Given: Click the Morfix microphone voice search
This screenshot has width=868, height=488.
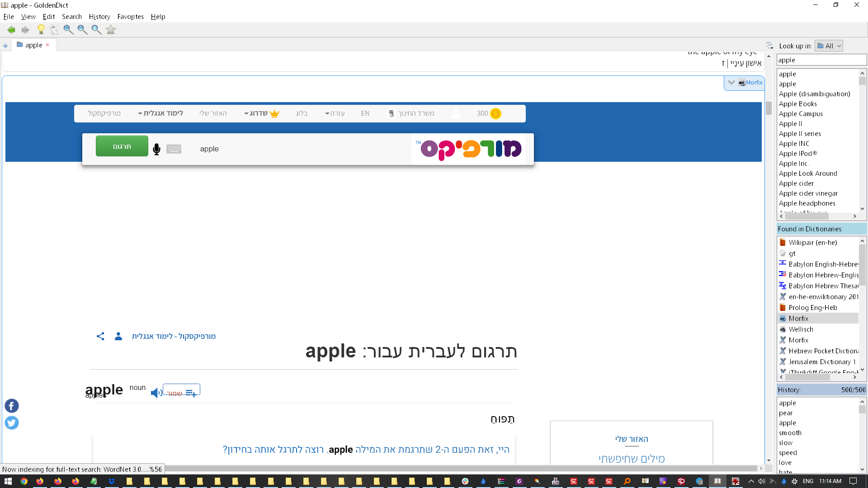Looking at the screenshot, I should click(156, 149).
